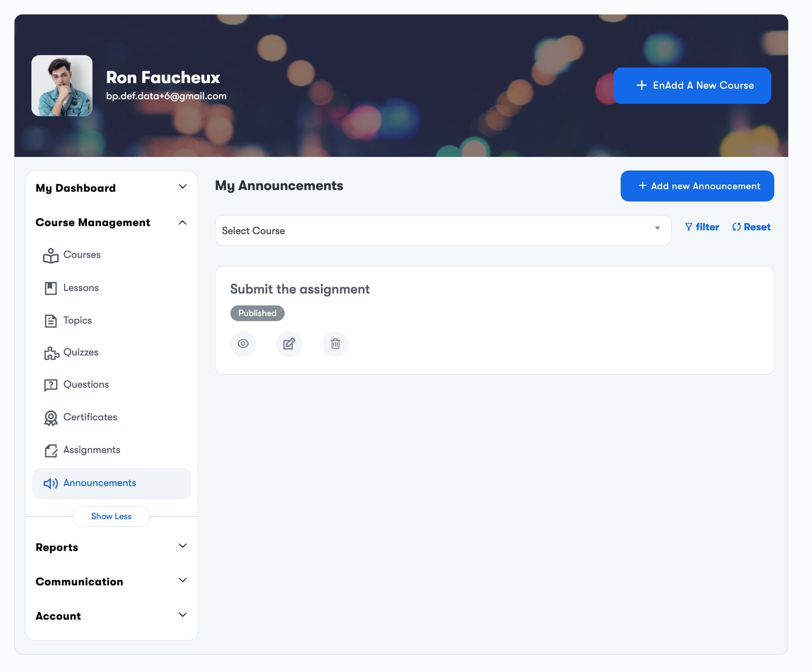
Task: Click the Quizzes puzzle piece icon
Action: coord(51,353)
